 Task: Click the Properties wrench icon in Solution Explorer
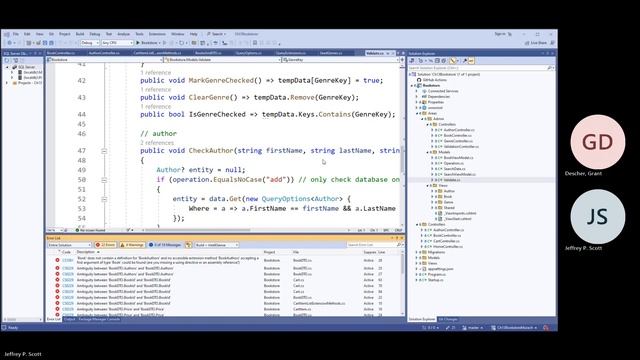click(x=464, y=60)
